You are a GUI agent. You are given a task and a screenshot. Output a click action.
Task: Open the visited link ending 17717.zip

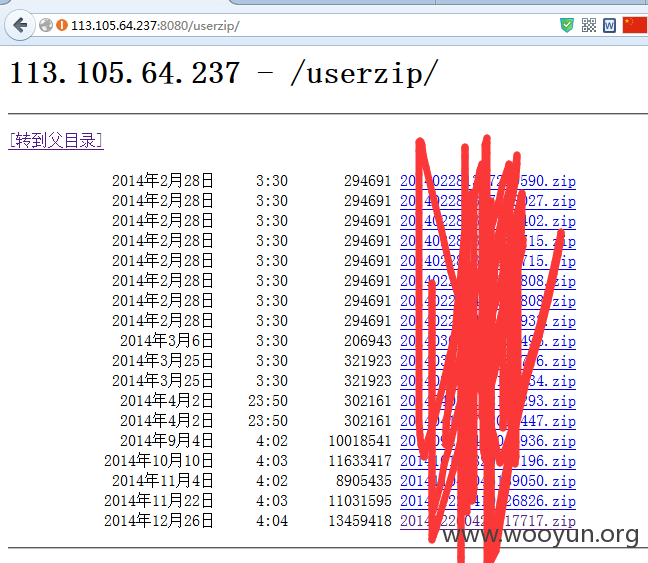click(x=488, y=521)
